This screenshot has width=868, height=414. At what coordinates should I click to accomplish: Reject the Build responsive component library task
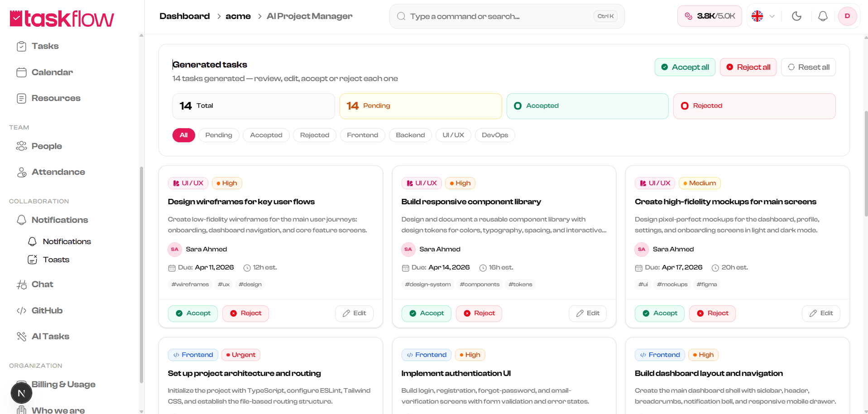tap(479, 313)
